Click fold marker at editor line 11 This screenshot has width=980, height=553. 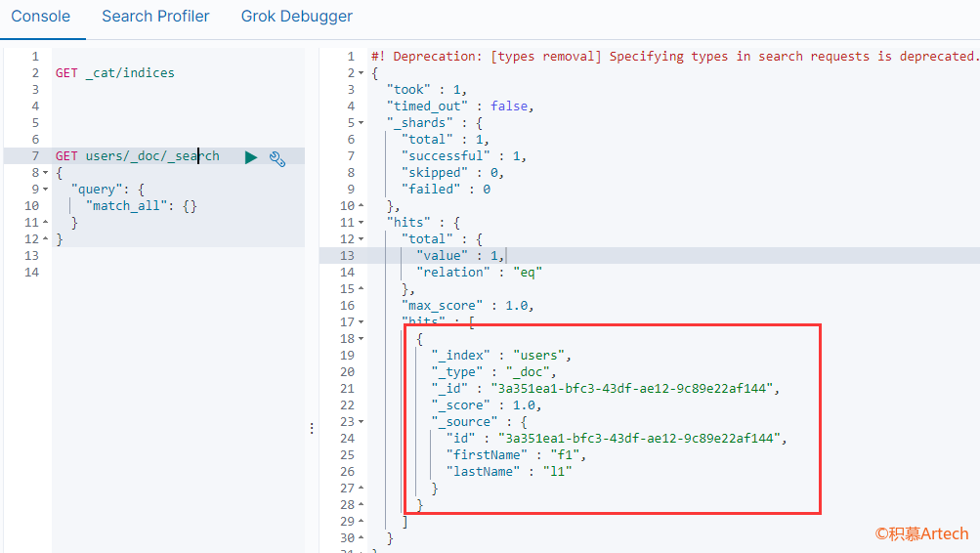tap(46, 223)
